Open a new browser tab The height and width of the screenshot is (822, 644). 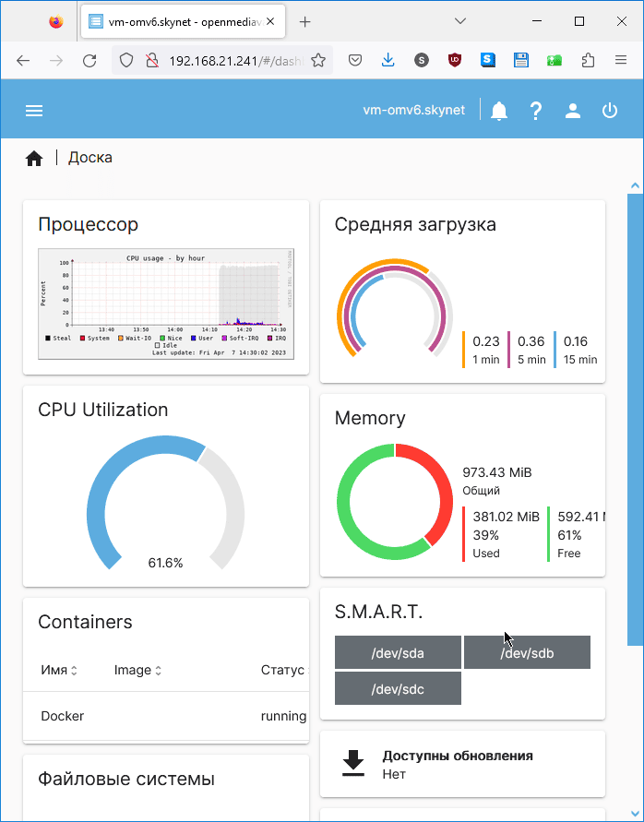point(305,21)
